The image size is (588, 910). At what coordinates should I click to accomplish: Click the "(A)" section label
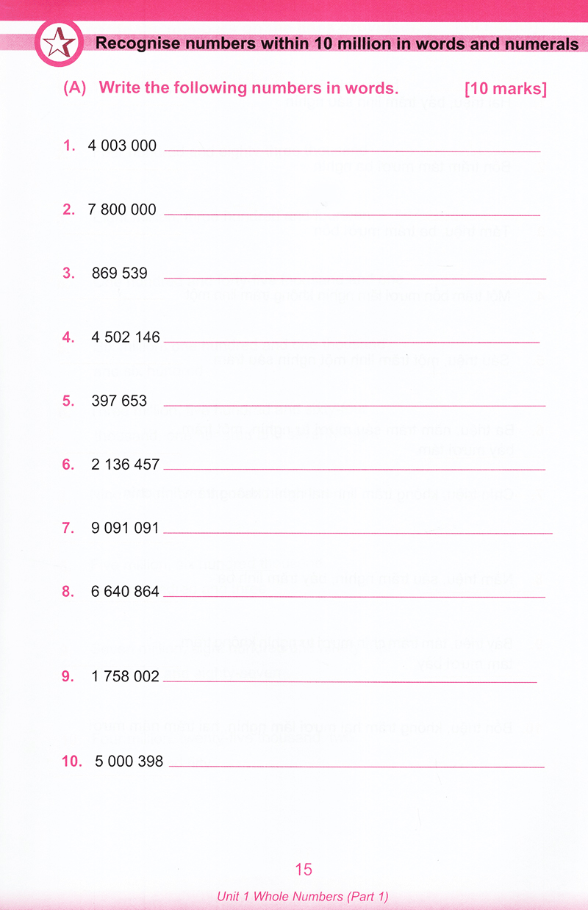[75, 88]
